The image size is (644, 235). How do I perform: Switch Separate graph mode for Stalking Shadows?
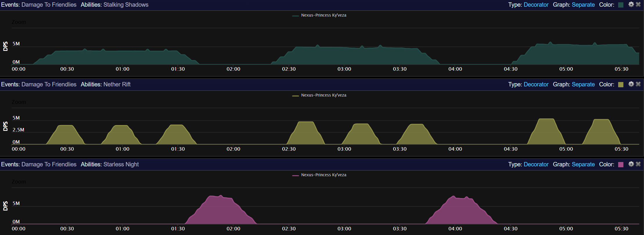pyautogui.click(x=583, y=5)
